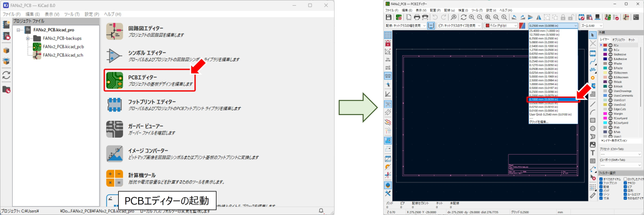Toggle visibility of B.Cu layer

(609, 50)
